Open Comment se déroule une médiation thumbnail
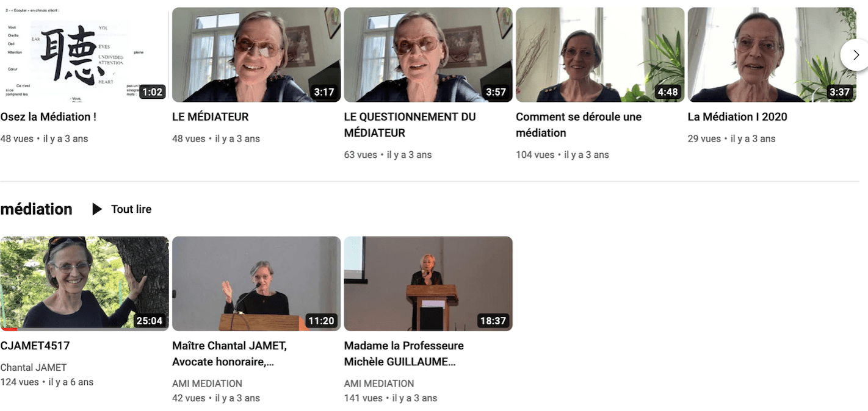The width and height of the screenshot is (868, 411). pos(600,54)
